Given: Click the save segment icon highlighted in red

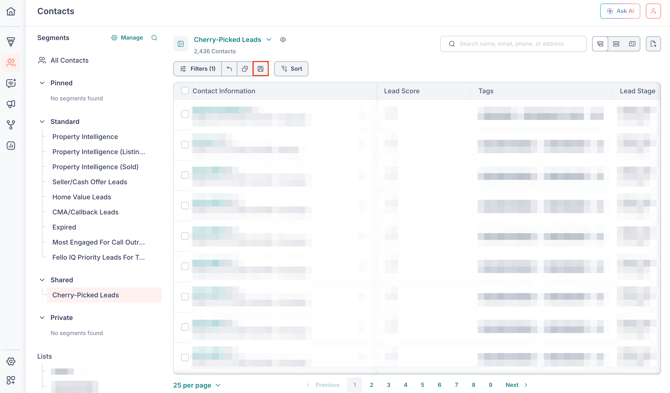Looking at the screenshot, I should coord(260,69).
